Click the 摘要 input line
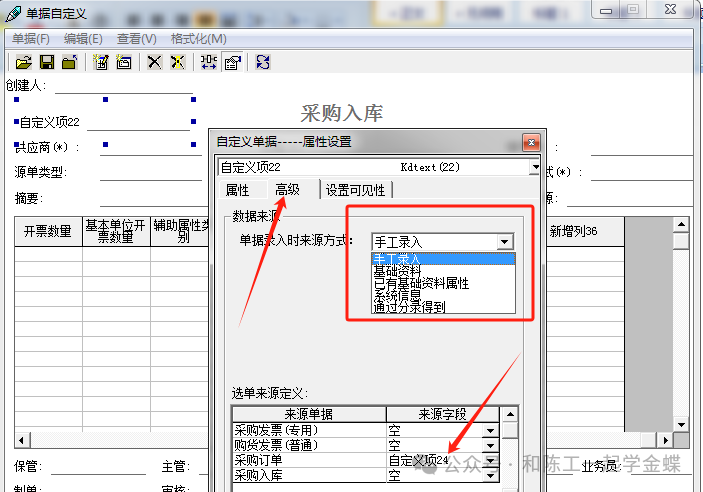 (x=154, y=199)
